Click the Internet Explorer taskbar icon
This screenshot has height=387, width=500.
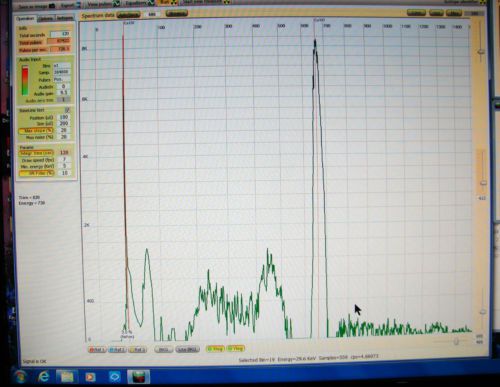click(44, 377)
